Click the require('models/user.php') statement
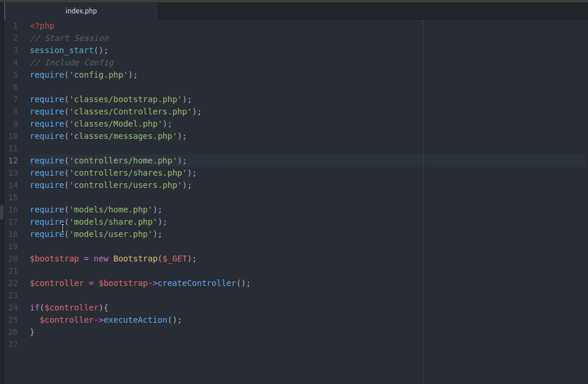Viewport: 588px width, 384px height. pyautogui.click(x=95, y=234)
